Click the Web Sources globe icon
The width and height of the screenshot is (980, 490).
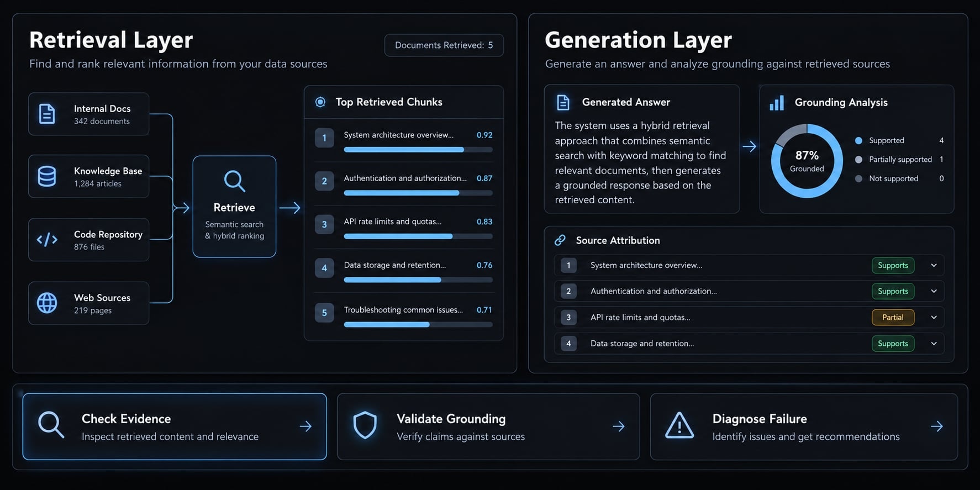tap(47, 303)
